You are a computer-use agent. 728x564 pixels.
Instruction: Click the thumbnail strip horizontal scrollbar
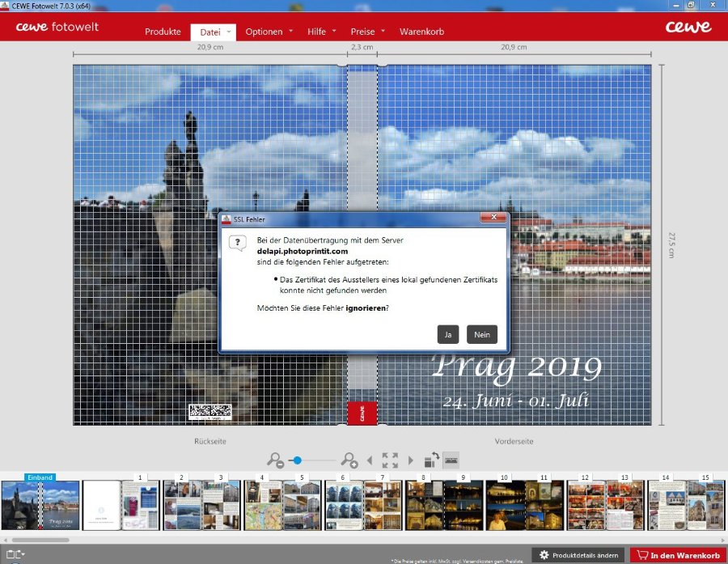click(x=40, y=540)
